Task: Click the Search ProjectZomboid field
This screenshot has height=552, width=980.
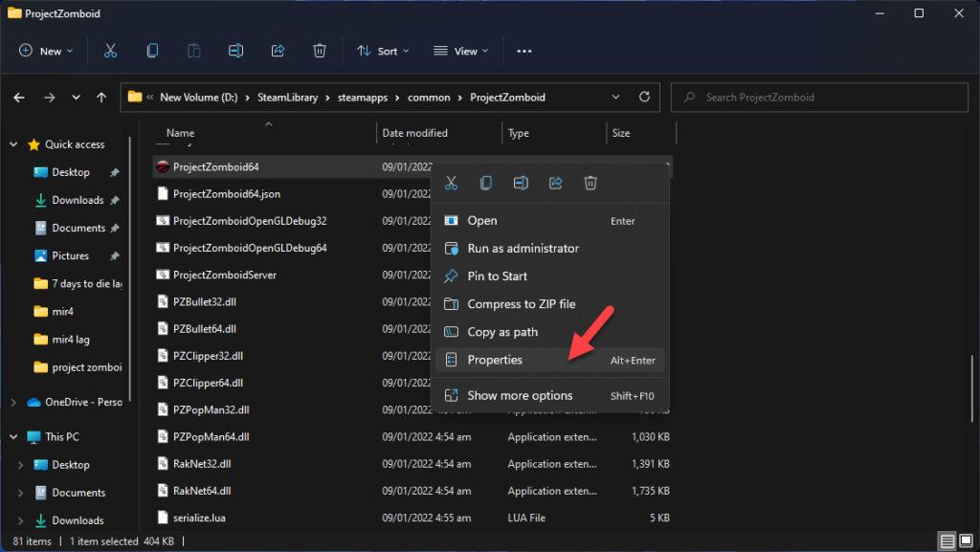Action: click(819, 98)
